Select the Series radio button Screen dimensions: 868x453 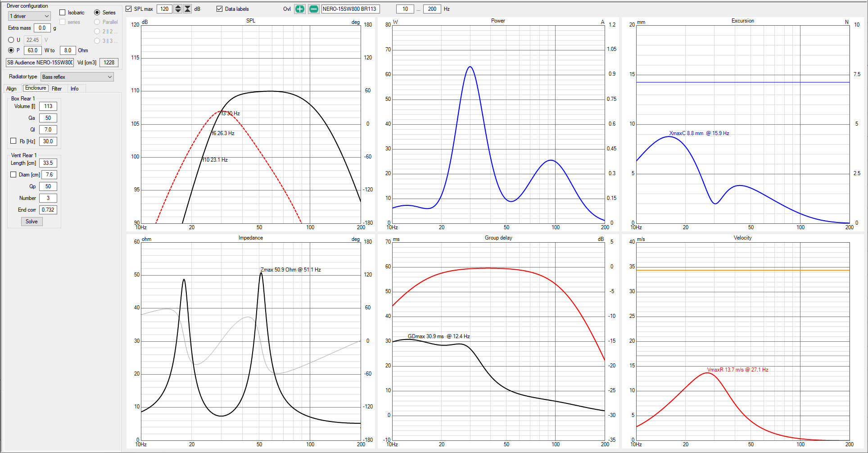click(x=97, y=13)
